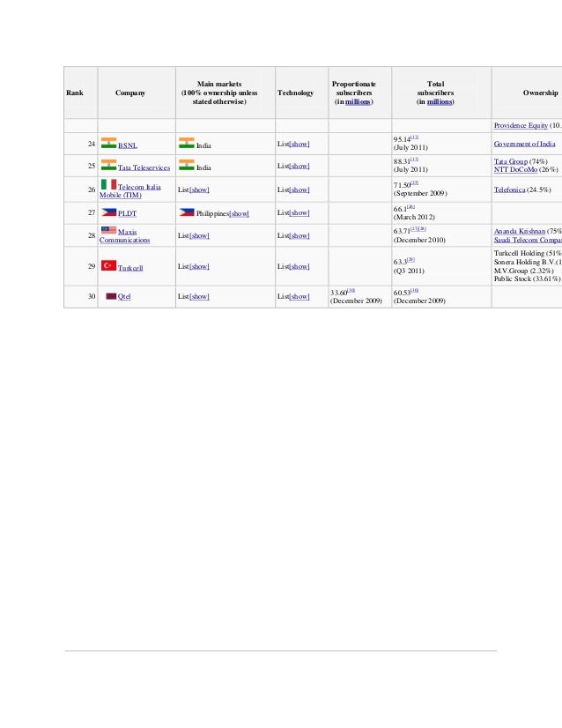The height and width of the screenshot is (728, 562).
Task: Click the Malaysia flag beside Maxis Communications
Action: tap(108, 230)
